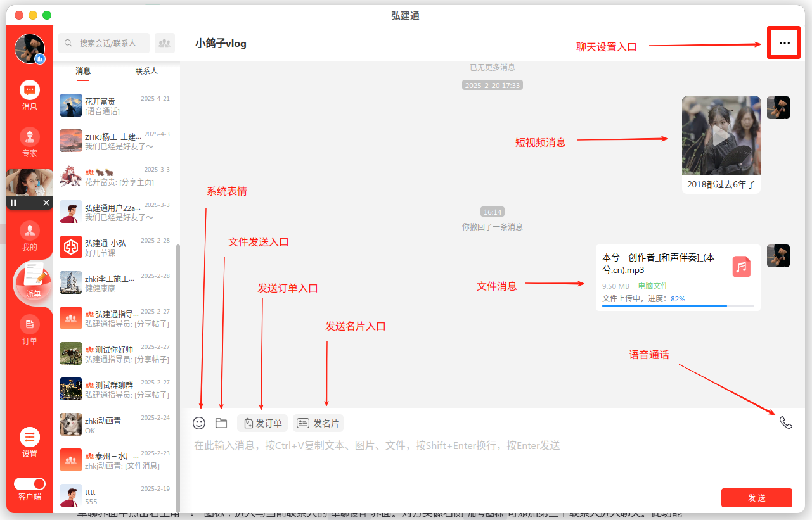Open the emoji picker smiley icon
Viewport: 812px width, 520px height.
pyautogui.click(x=199, y=423)
